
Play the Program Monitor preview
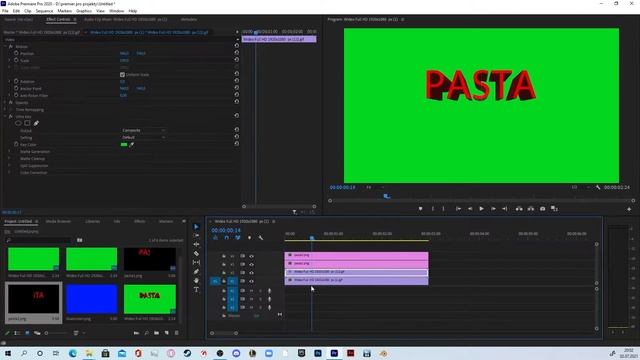482,209
